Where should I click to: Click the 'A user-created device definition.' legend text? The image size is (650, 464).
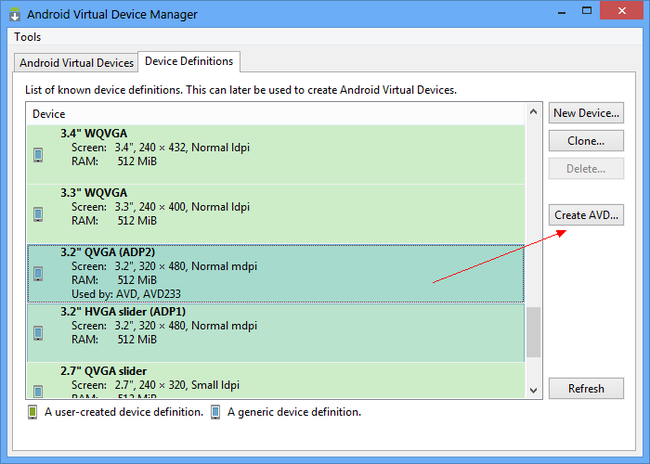[x=124, y=412]
